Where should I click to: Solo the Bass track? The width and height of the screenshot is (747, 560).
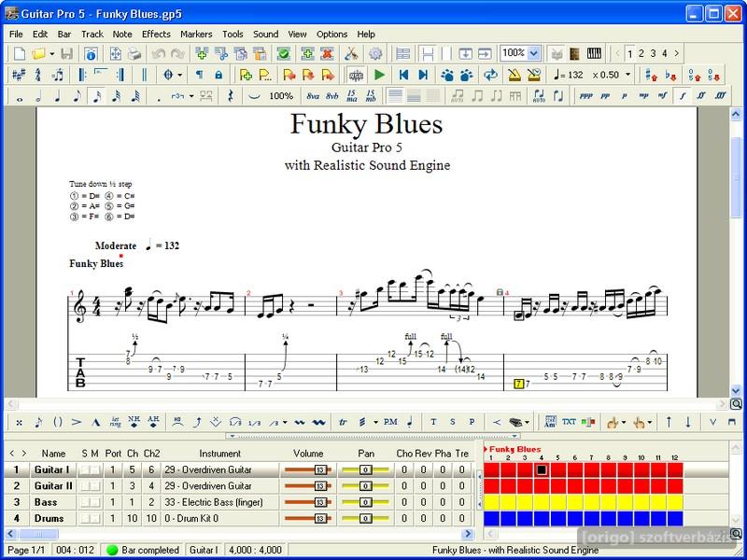[x=85, y=502]
